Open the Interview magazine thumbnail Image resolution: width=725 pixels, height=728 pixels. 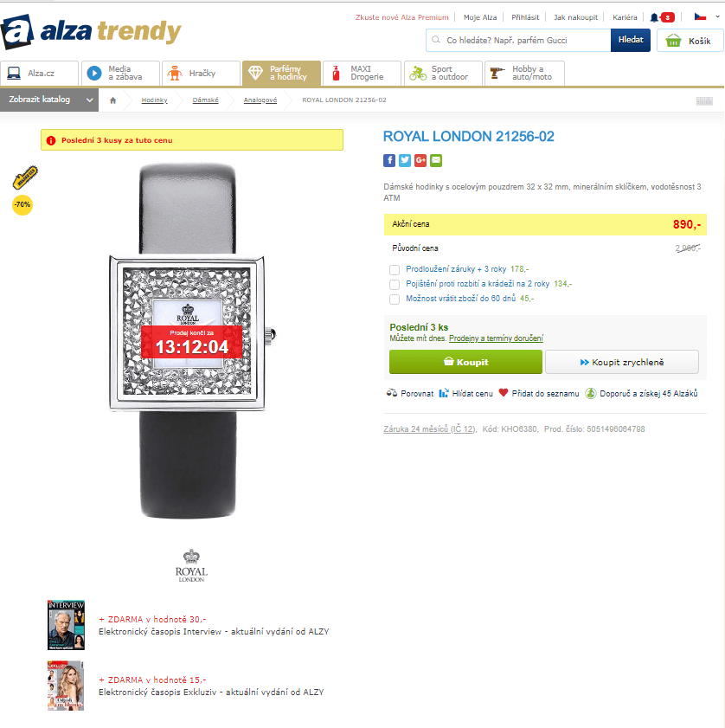coord(66,625)
